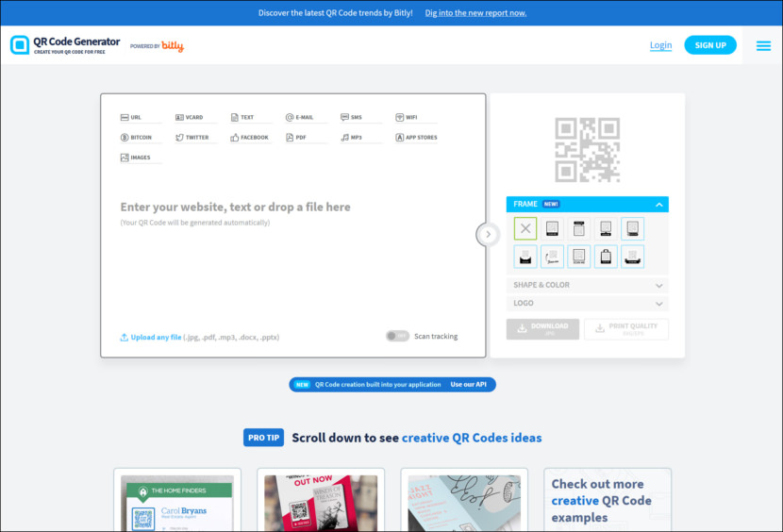The width and height of the screenshot is (783, 532).
Task: Choose the TEXT QR code type
Action: [251, 117]
